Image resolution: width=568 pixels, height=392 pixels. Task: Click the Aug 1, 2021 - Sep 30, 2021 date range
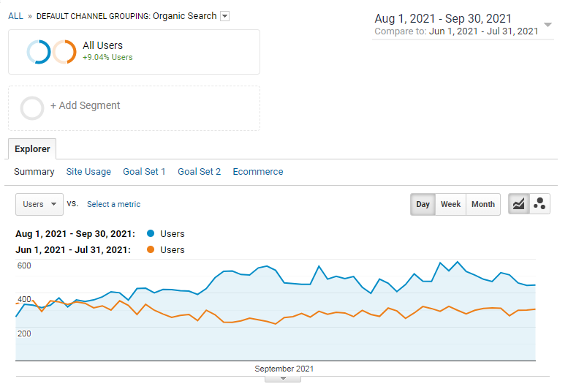[x=443, y=18]
